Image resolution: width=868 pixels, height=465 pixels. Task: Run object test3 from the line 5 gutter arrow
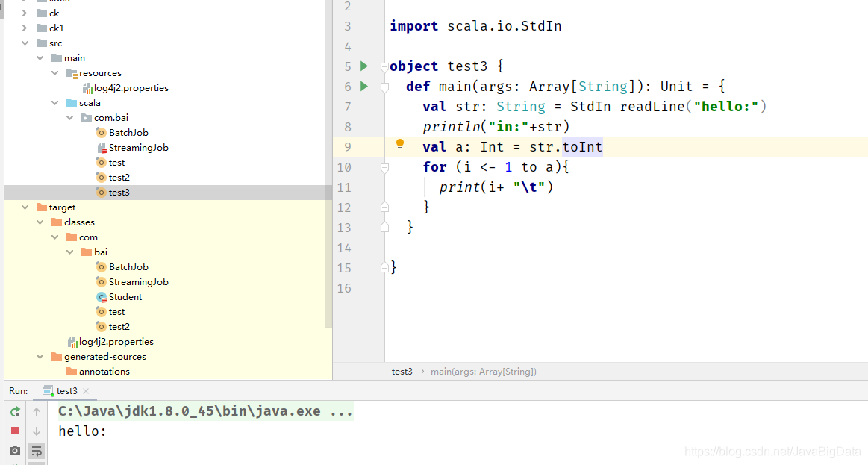364,66
